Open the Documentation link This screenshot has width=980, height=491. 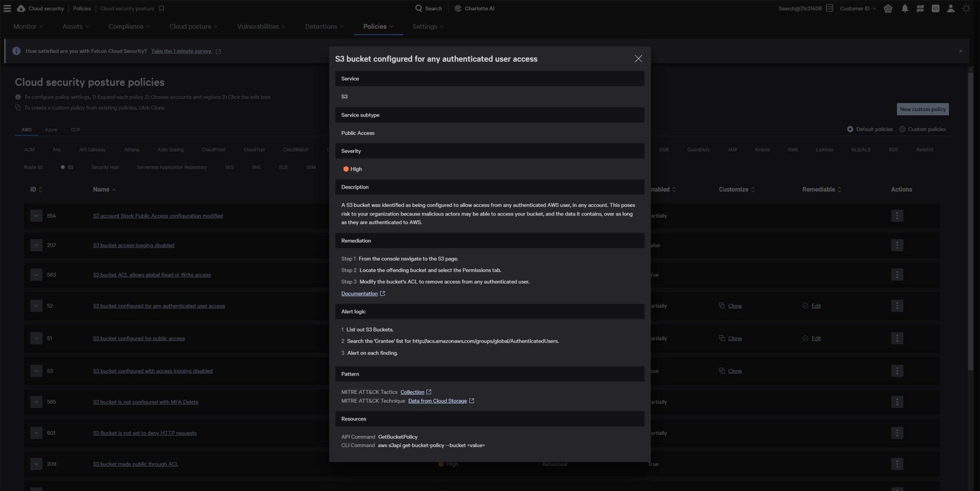coord(359,293)
